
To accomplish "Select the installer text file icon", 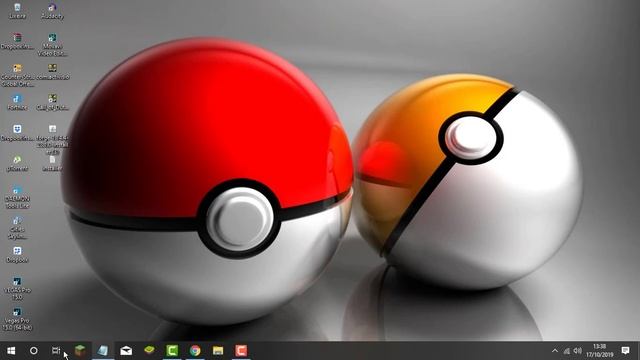I will tap(52, 163).
